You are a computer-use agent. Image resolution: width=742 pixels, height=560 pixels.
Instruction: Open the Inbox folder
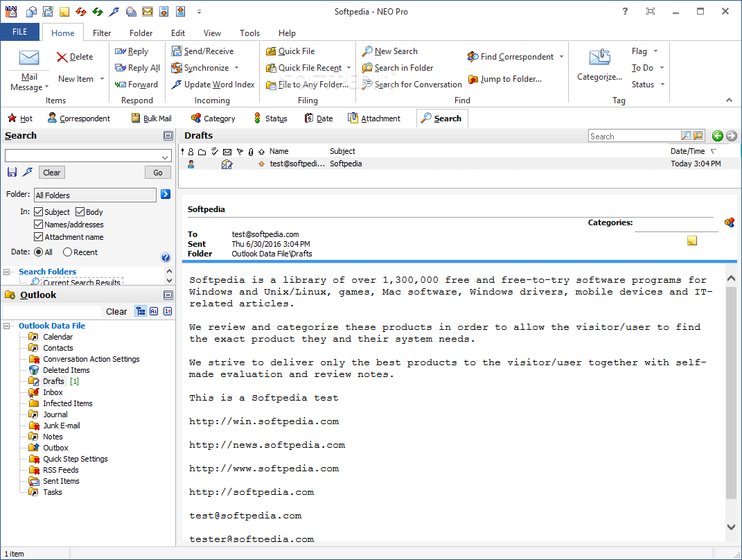[x=53, y=392]
